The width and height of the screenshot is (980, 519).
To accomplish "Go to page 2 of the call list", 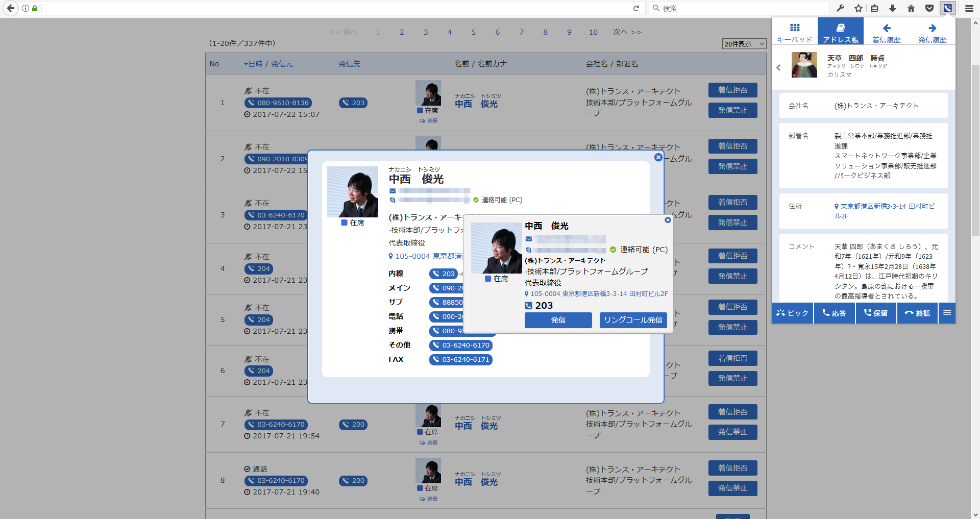I will tap(402, 32).
